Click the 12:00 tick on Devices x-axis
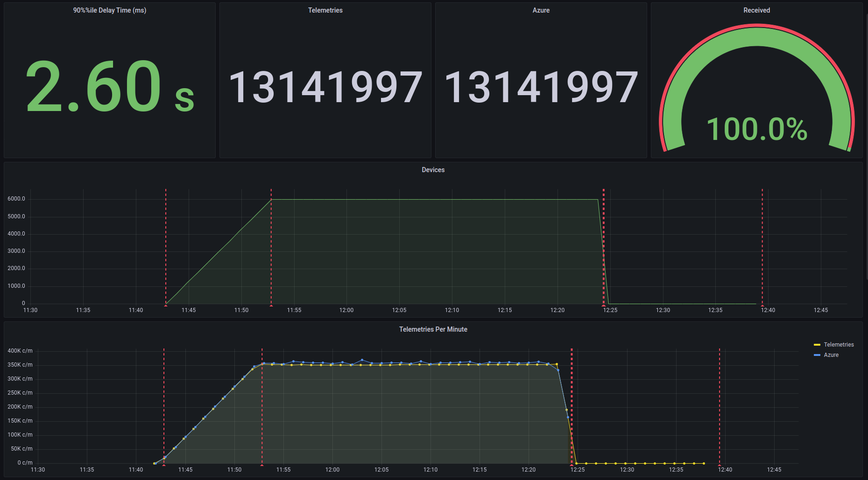This screenshot has width=868, height=480. 346,310
